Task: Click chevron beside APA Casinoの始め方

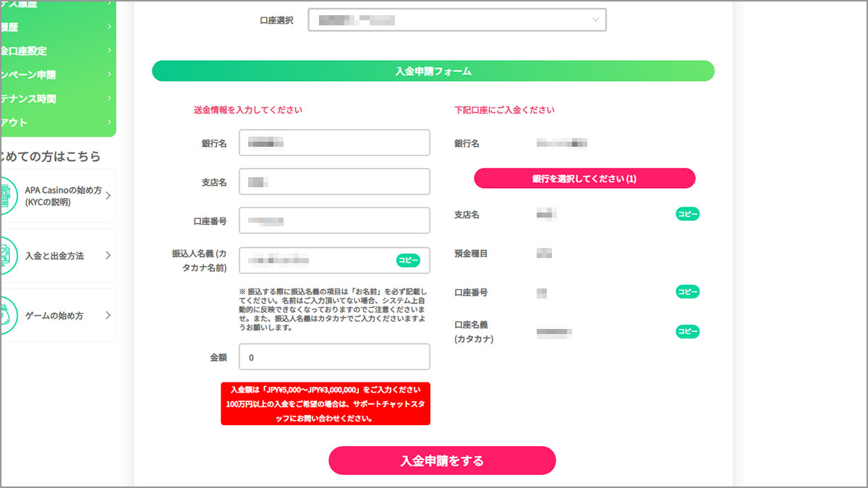Action: (108, 196)
